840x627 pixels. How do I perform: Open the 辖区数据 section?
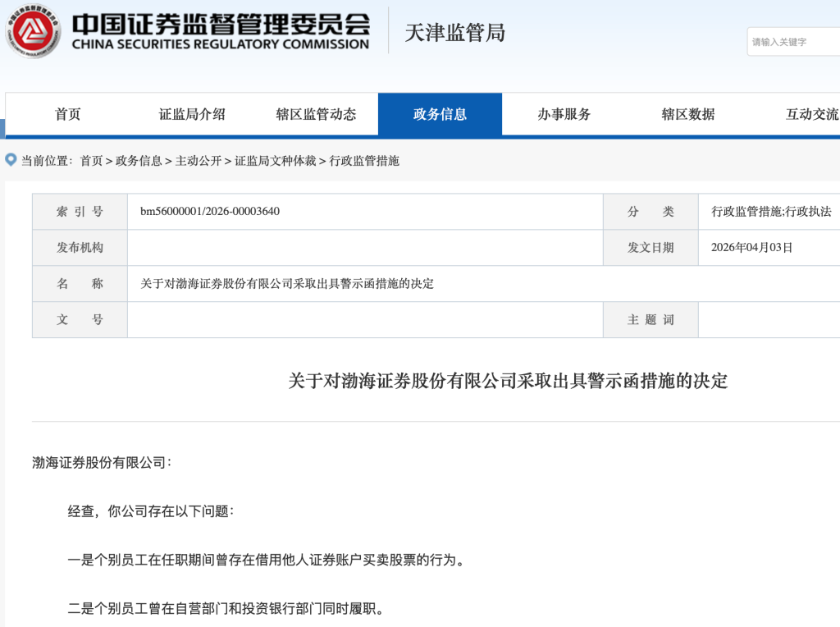[x=689, y=114]
